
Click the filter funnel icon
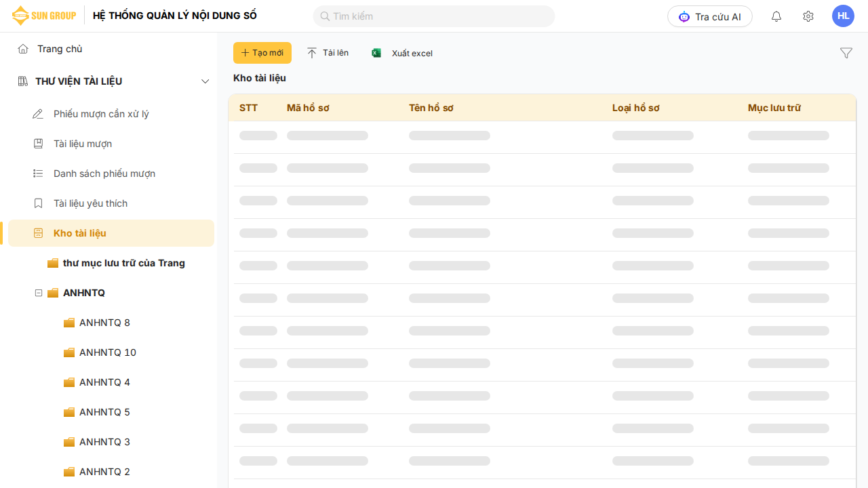pyautogui.click(x=846, y=53)
